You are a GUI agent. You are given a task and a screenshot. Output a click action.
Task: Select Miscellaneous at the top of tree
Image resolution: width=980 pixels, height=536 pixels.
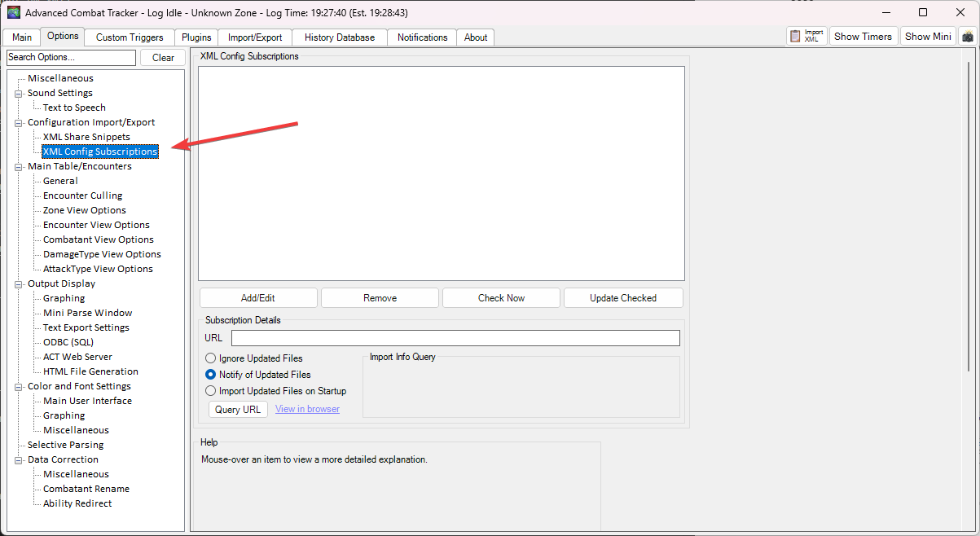pos(60,78)
